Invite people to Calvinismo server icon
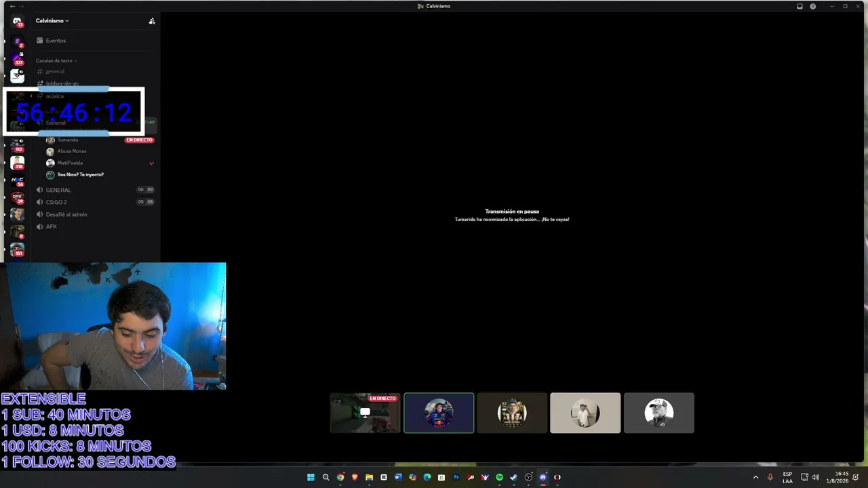This screenshot has width=868, height=488. click(x=152, y=21)
